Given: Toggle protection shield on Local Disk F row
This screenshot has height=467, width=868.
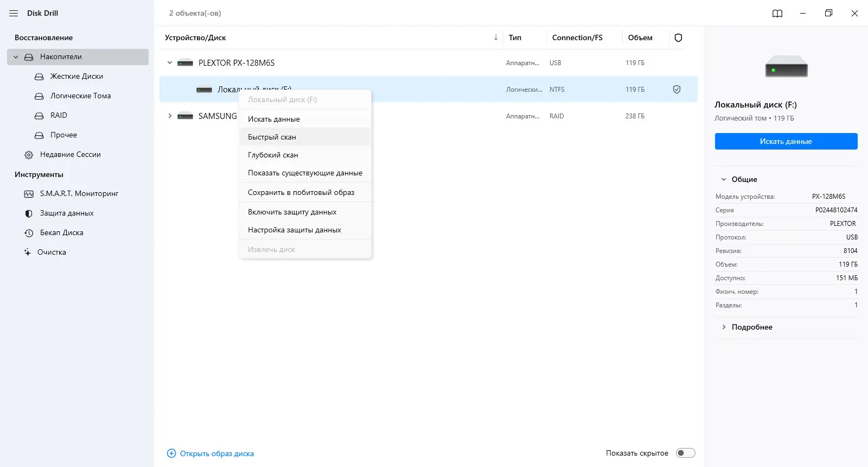Looking at the screenshot, I should pos(676,90).
